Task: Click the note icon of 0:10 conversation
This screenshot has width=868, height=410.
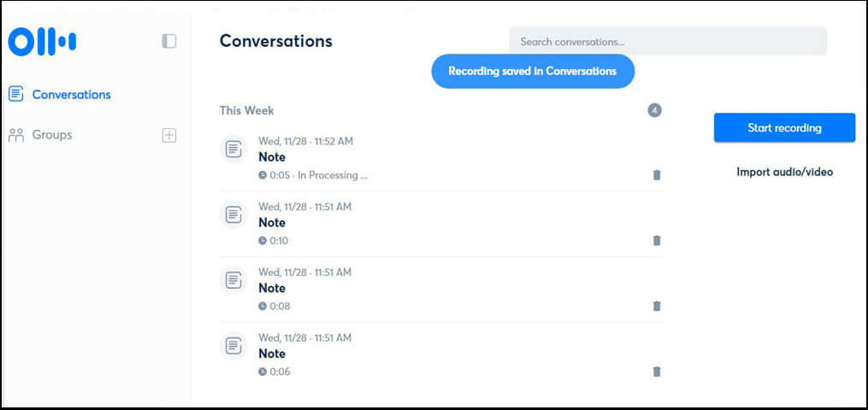Action: coord(233,215)
